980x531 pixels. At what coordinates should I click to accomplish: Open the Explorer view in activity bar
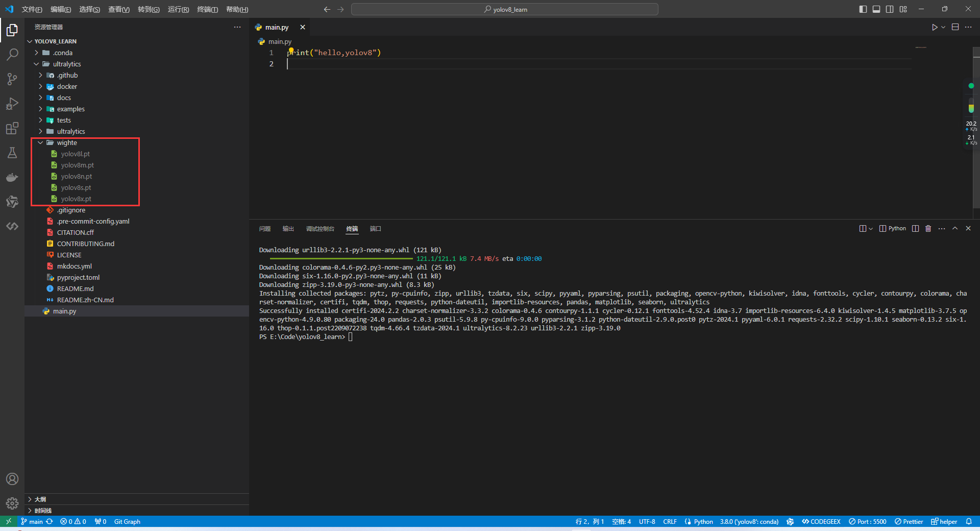click(12, 30)
